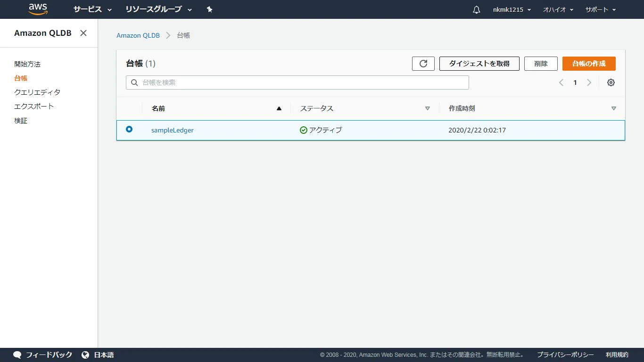Open the notifications bell icon
644x362 pixels.
click(x=477, y=9)
